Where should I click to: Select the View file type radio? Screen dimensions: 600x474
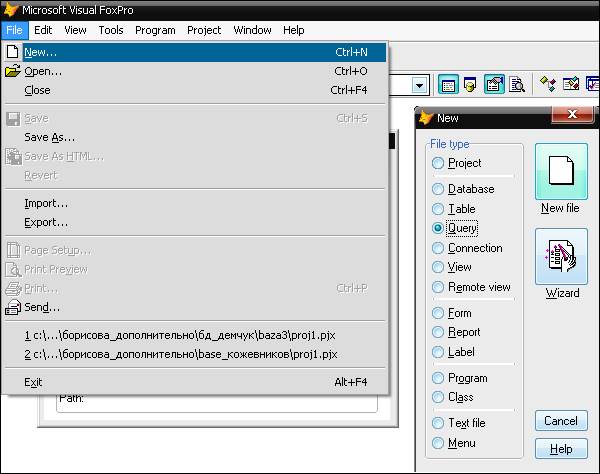pyautogui.click(x=438, y=267)
